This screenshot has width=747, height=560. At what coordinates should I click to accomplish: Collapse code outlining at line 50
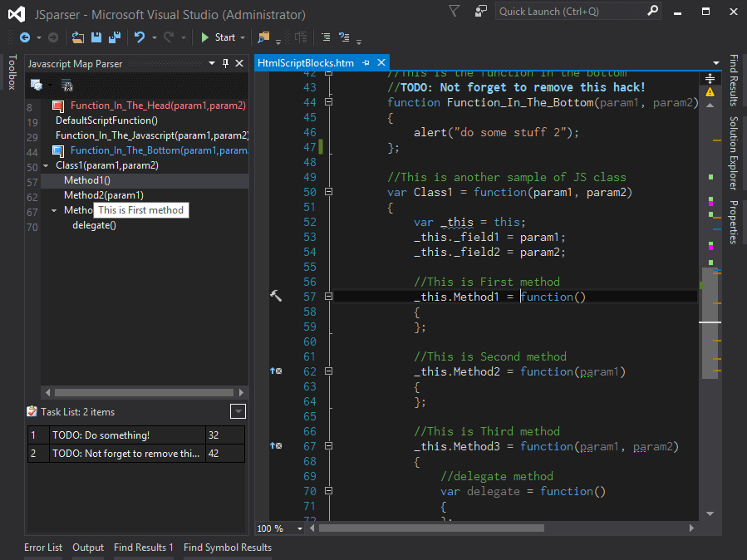328,192
